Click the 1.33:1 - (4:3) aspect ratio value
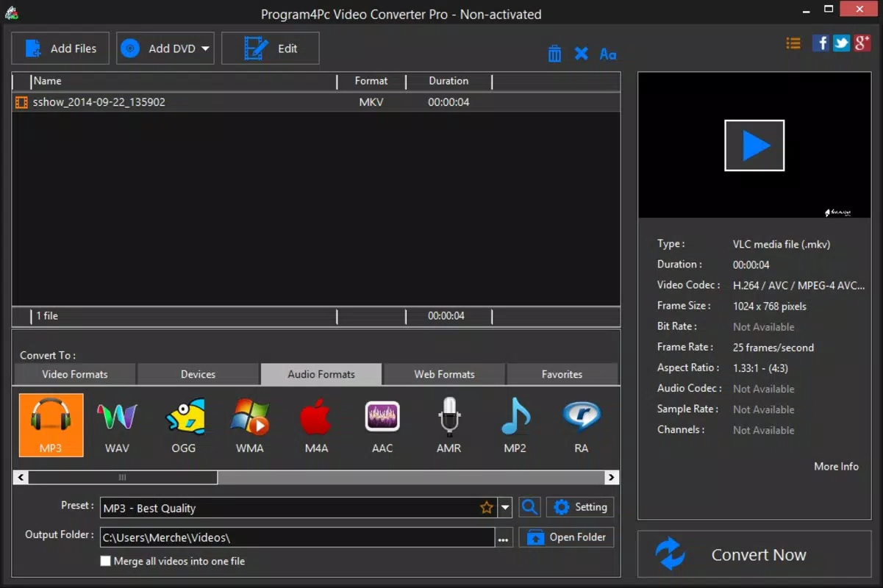This screenshot has width=883, height=588. pyautogui.click(x=760, y=368)
